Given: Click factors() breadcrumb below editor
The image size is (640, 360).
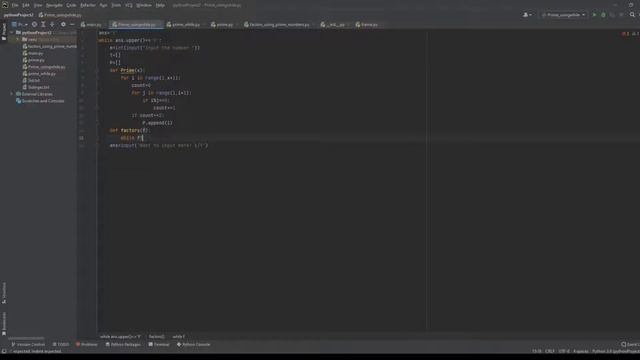Looking at the screenshot, I should (x=157, y=337).
